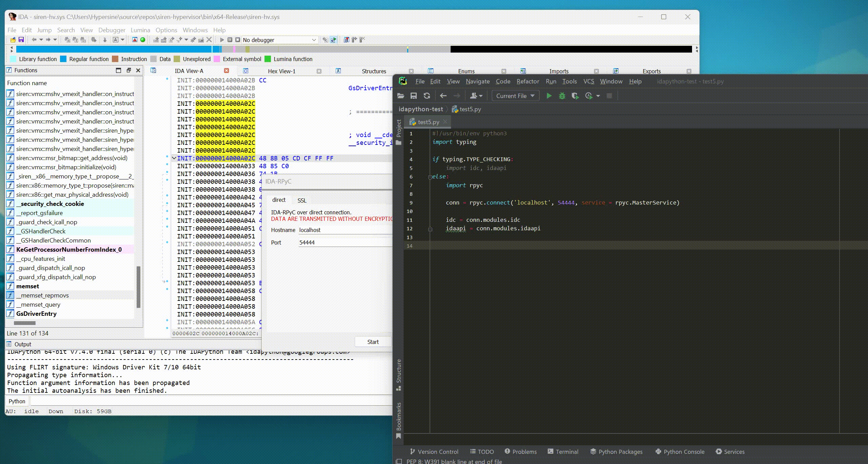
Task: Click the Debug bug icon in PyCharm
Action: coord(562,96)
